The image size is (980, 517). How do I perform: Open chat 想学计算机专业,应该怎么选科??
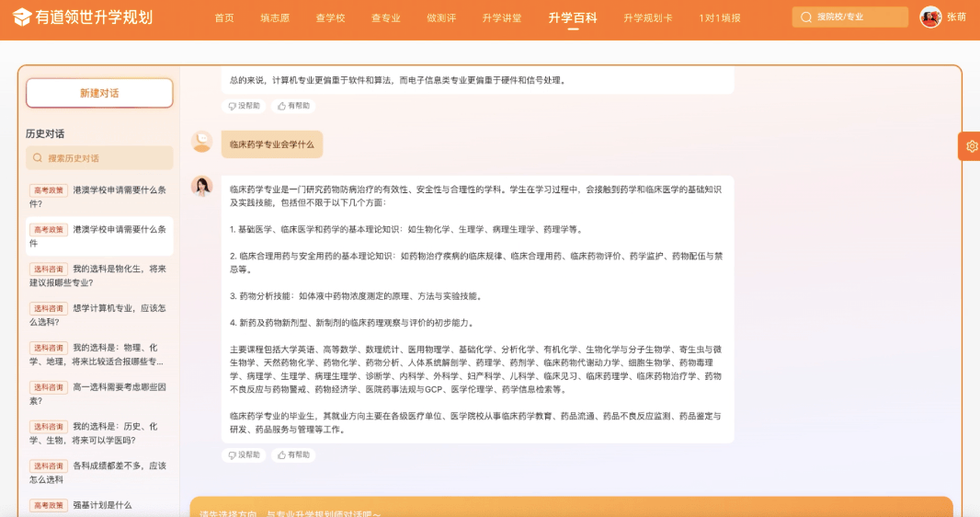(x=99, y=315)
